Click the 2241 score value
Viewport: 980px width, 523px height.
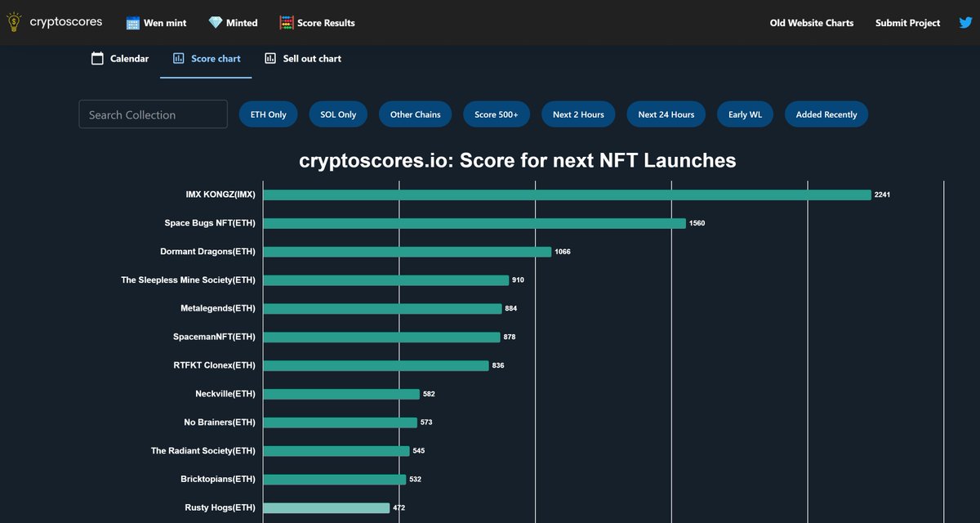point(882,195)
